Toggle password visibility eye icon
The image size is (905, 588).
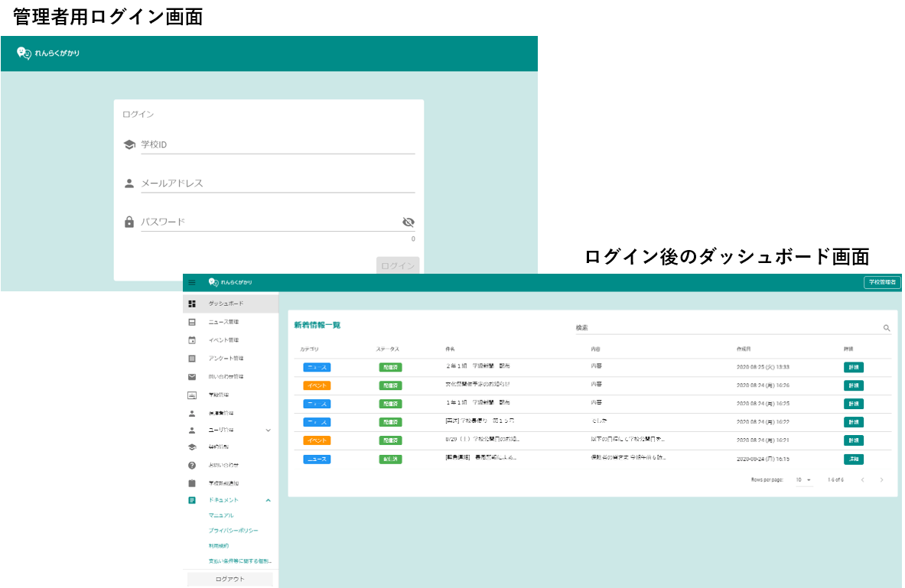408,223
